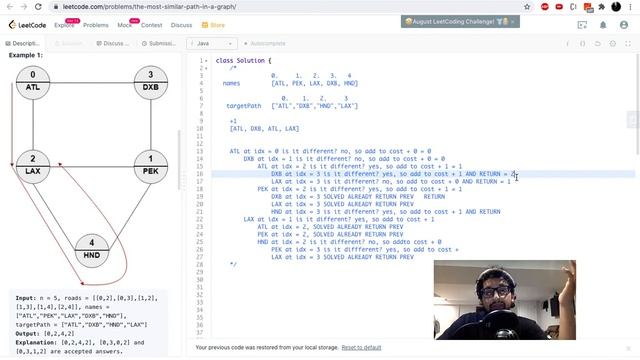
Task: Click the editor info icon
Action: coord(567,43)
